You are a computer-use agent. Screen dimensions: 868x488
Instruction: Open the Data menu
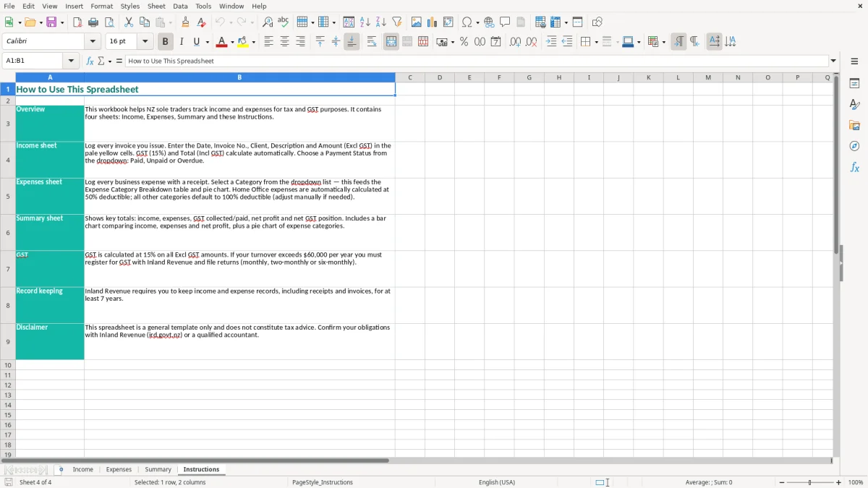point(180,6)
